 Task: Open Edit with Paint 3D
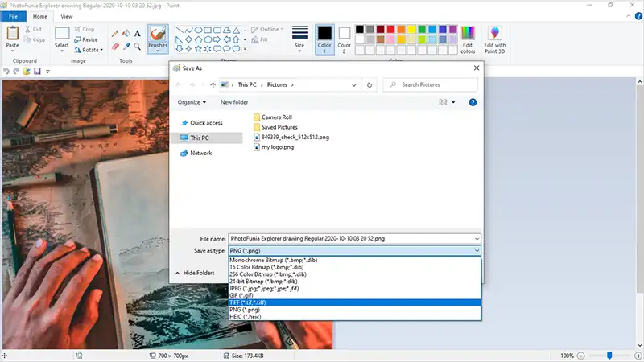coord(494,39)
